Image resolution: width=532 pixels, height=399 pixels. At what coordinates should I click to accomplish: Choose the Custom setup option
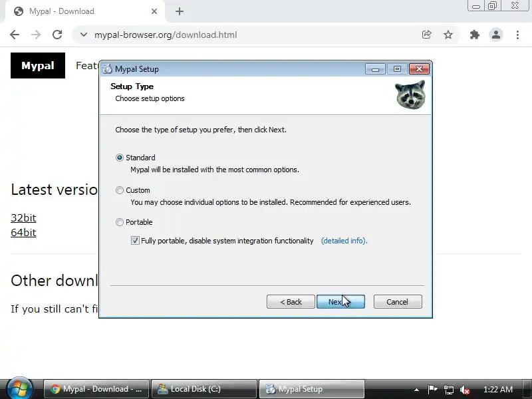120,190
